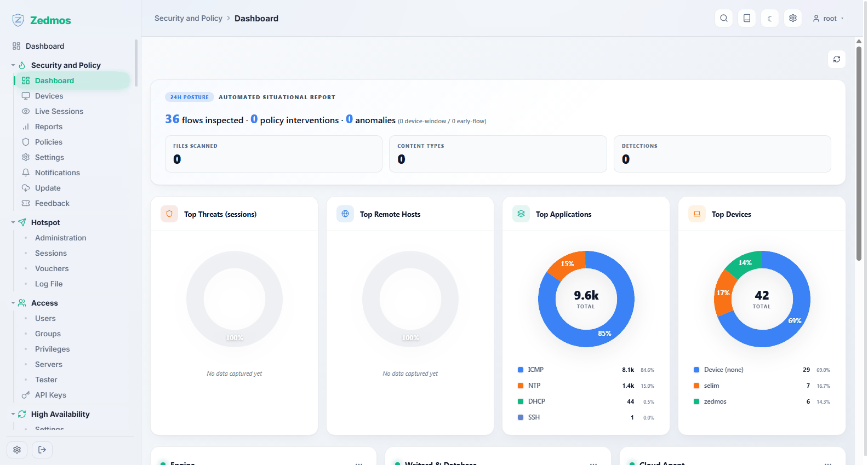Click the NTP orange legend swatch

click(521, 386)
